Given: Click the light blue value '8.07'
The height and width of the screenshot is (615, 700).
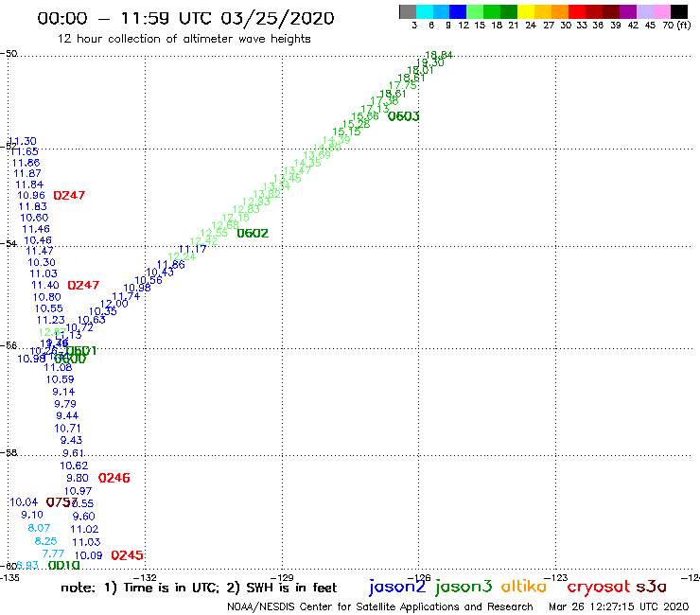Looking at the screenshot, I should pyautogui.click(x=39, y=528).
